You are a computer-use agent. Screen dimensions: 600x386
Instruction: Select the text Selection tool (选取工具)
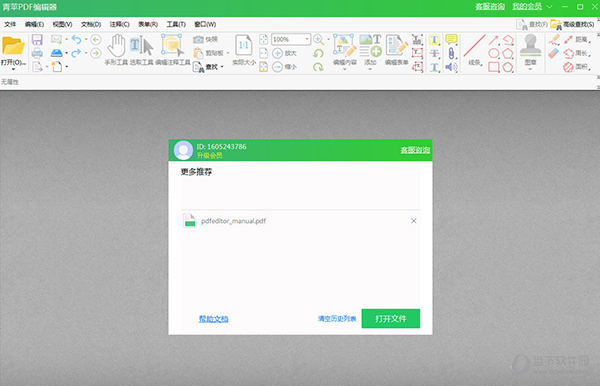point(142,50)
